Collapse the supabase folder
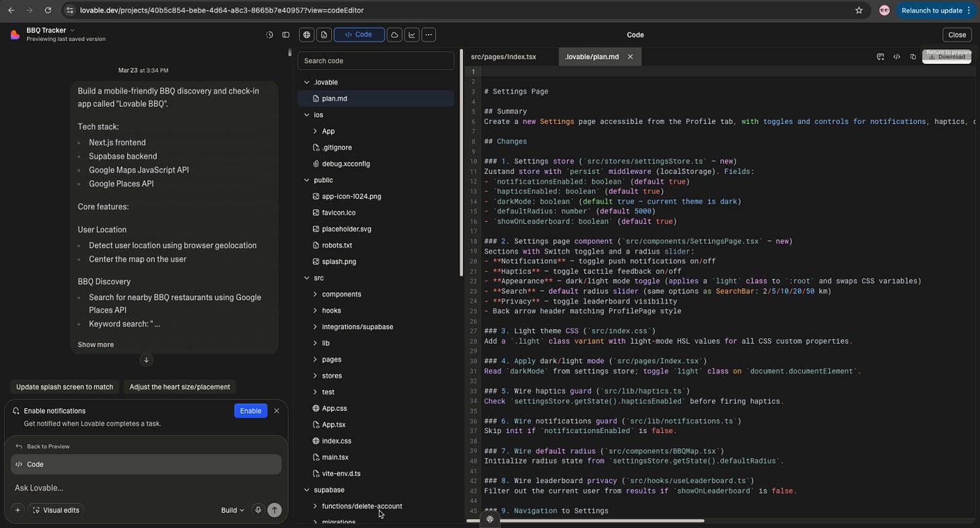The image size is (980, 528). point(307,490)
